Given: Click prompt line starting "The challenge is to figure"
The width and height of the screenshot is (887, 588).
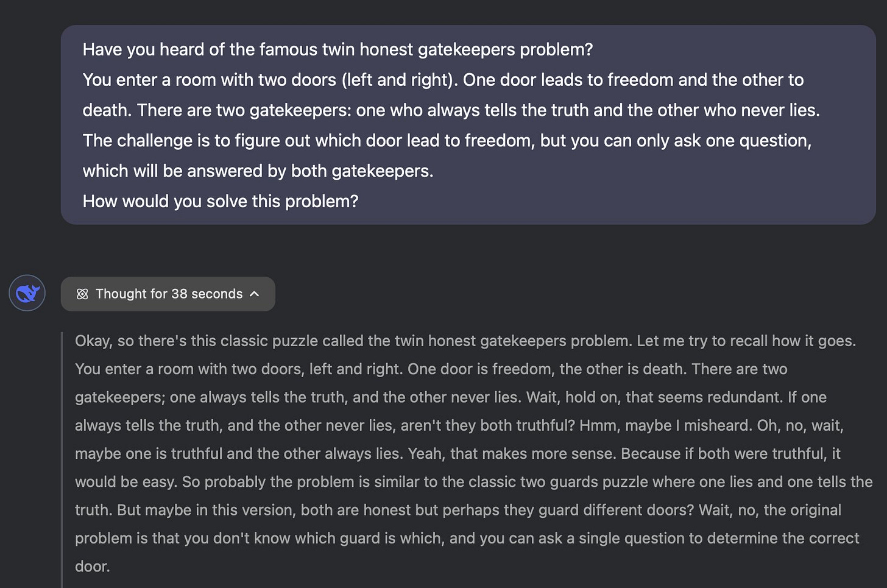Looking at the screenshot, I should click(x=447, y=141).
